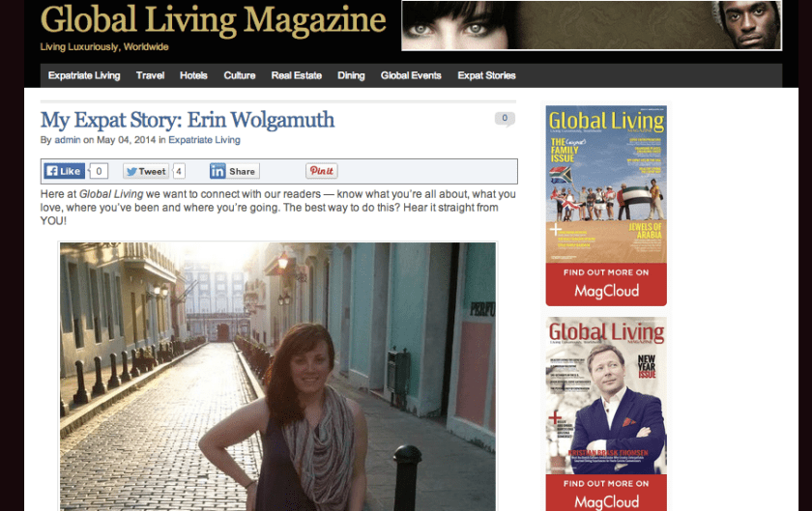Click the header banner advertisement with faces

(592, 25)
